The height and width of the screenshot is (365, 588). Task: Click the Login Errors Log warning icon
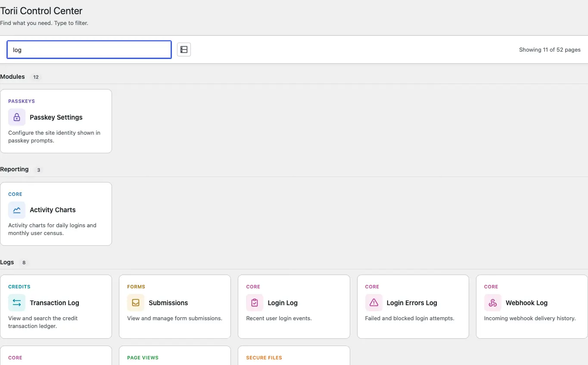pyautogui.click(x=373, y=303)
